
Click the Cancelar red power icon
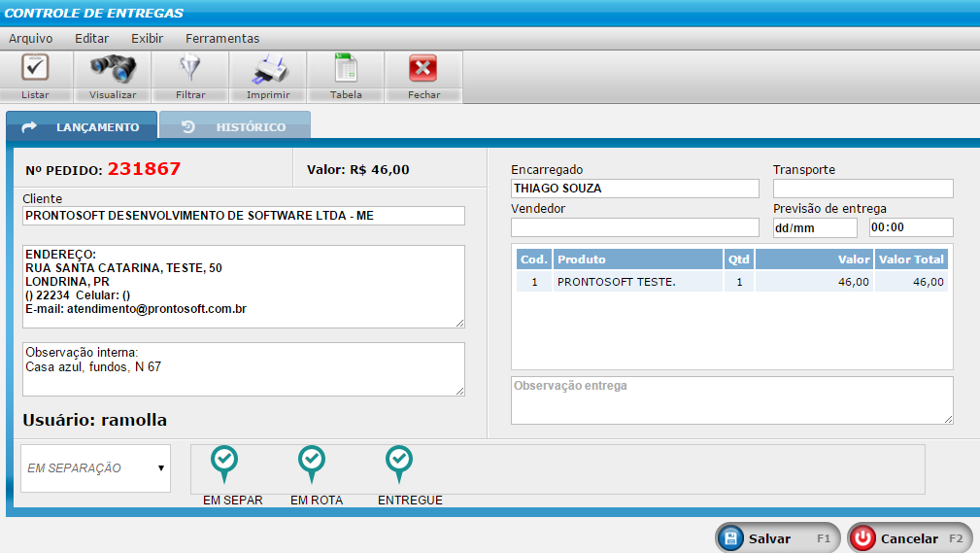coord(862,538)
